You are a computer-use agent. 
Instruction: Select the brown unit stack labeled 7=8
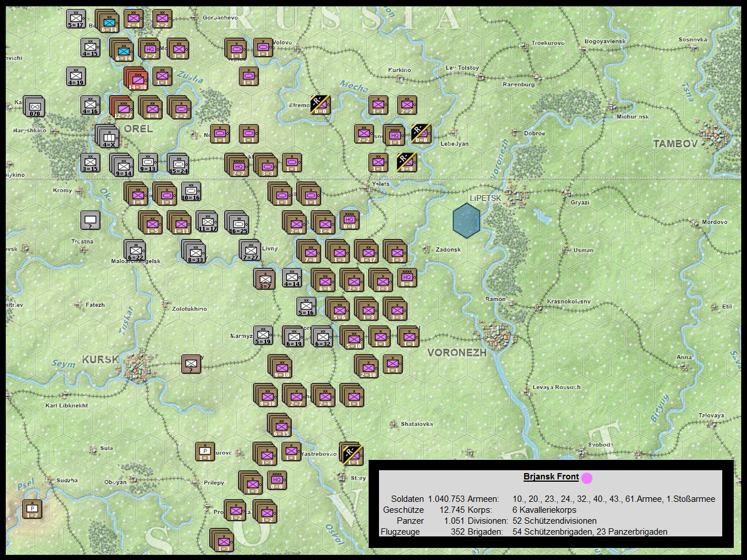(309, 252)
